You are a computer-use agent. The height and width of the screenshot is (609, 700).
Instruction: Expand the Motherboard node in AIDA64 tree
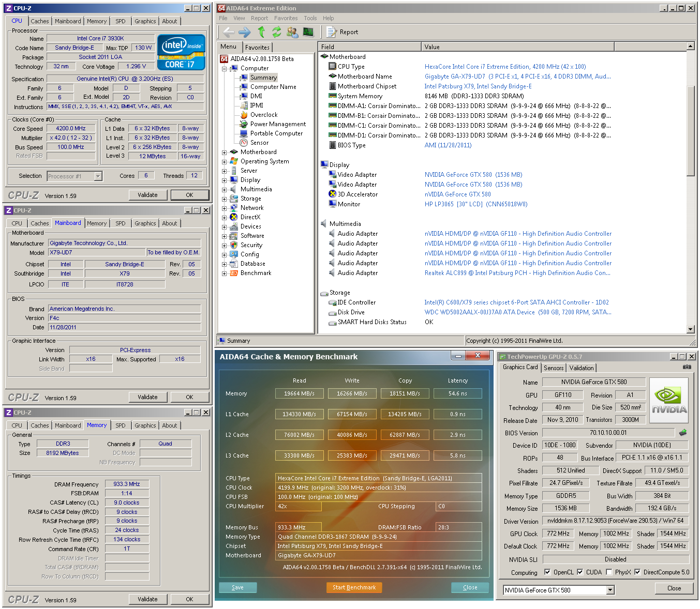pyautogui.click(x=225, y=152)
